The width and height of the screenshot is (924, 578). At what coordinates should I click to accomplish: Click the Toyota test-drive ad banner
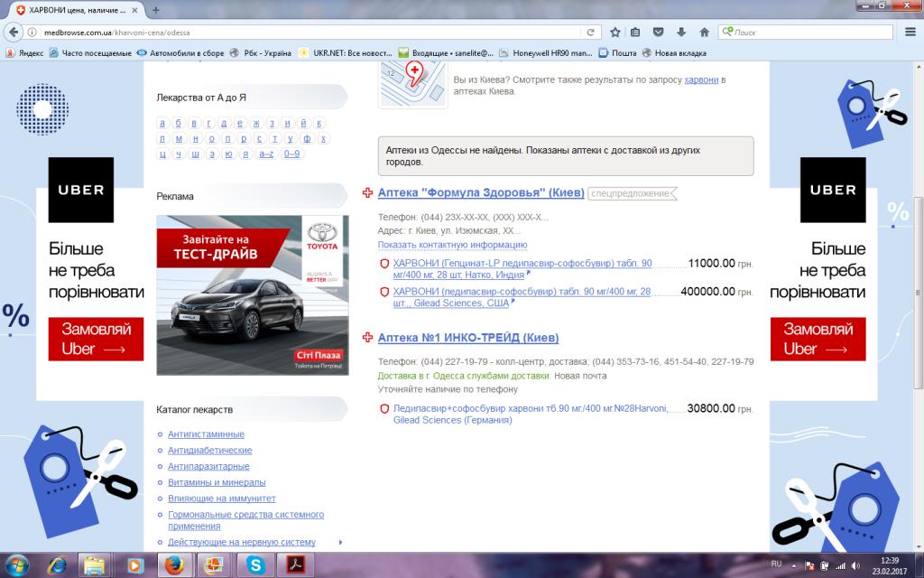(252, 294)
